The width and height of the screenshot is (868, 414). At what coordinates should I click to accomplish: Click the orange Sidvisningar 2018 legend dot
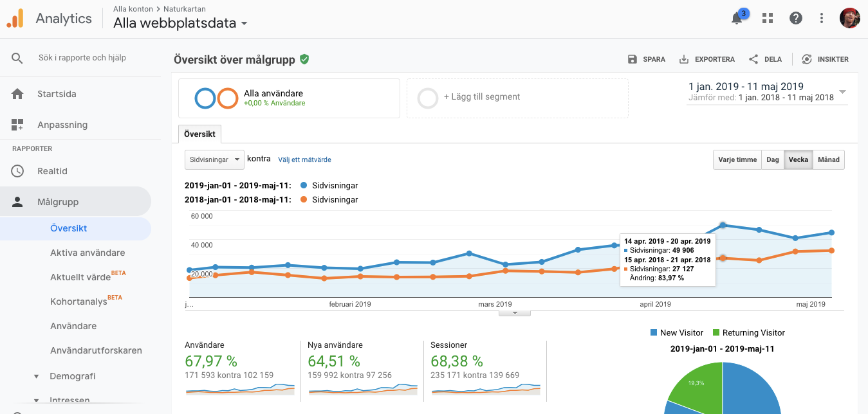tap(304, 200)
